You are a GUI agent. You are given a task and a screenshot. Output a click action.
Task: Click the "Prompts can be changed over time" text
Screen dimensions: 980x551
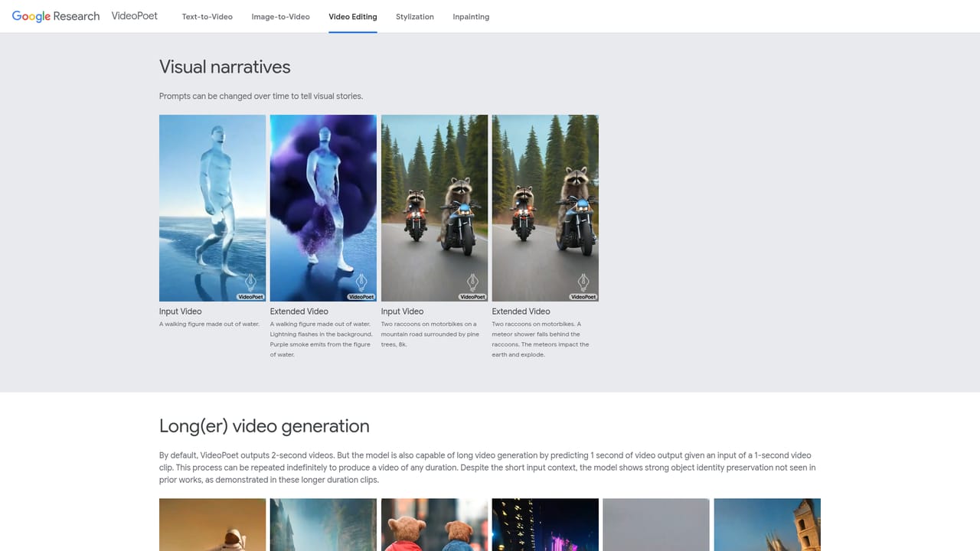tap(261, 96)
